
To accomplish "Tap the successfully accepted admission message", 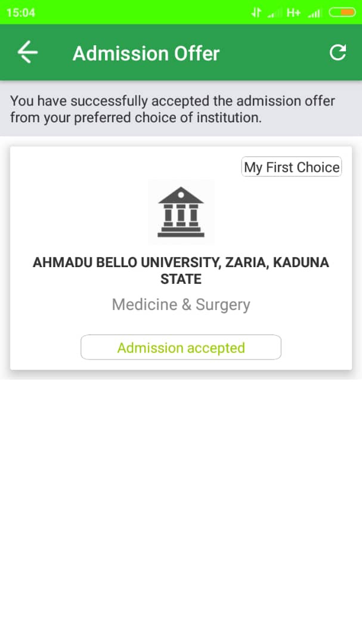I will [x=172, y=109].
